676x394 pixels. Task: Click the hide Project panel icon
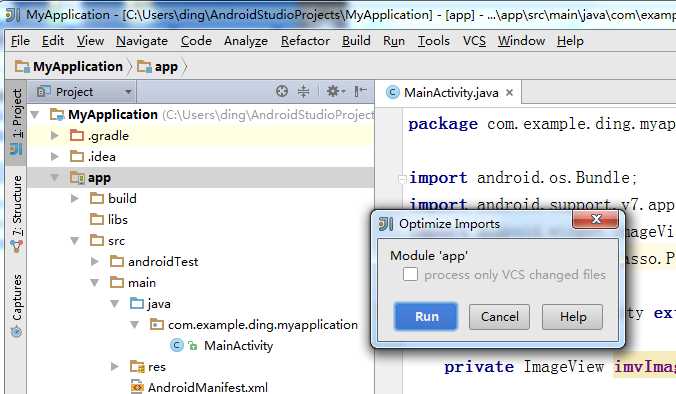360,91
